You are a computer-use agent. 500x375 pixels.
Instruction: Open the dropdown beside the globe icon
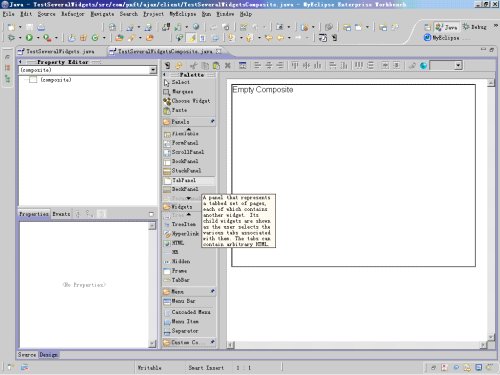point(458,65)
